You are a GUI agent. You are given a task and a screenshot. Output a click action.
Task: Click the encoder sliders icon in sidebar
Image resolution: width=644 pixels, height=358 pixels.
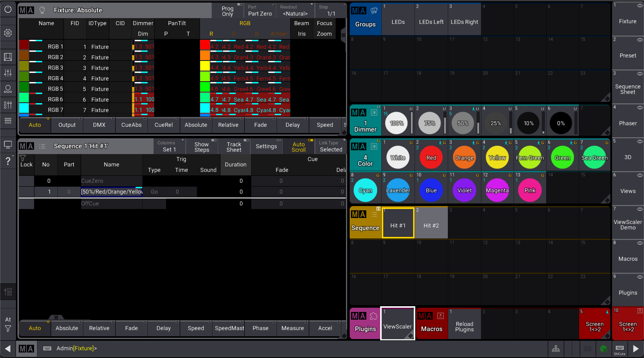(8, 105)
